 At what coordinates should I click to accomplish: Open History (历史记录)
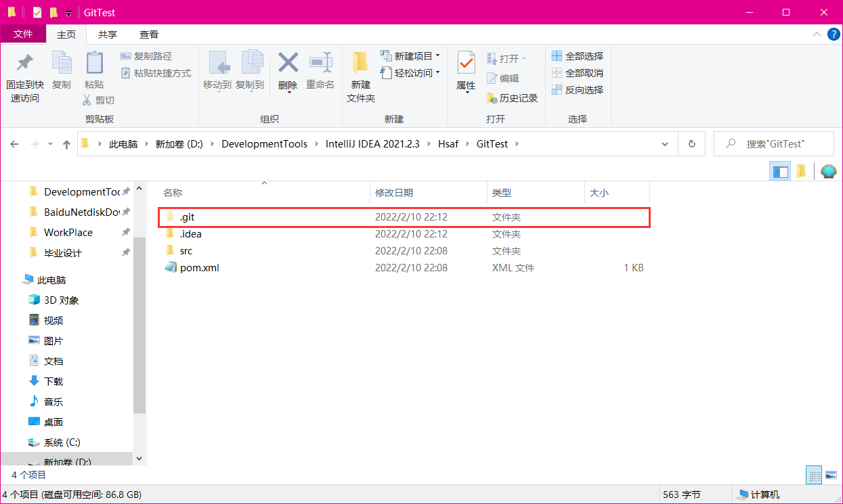click(512, 98)
